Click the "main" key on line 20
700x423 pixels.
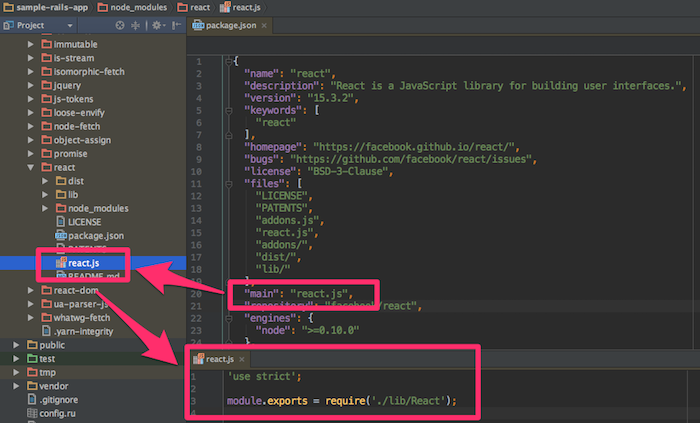coord(261,294)
